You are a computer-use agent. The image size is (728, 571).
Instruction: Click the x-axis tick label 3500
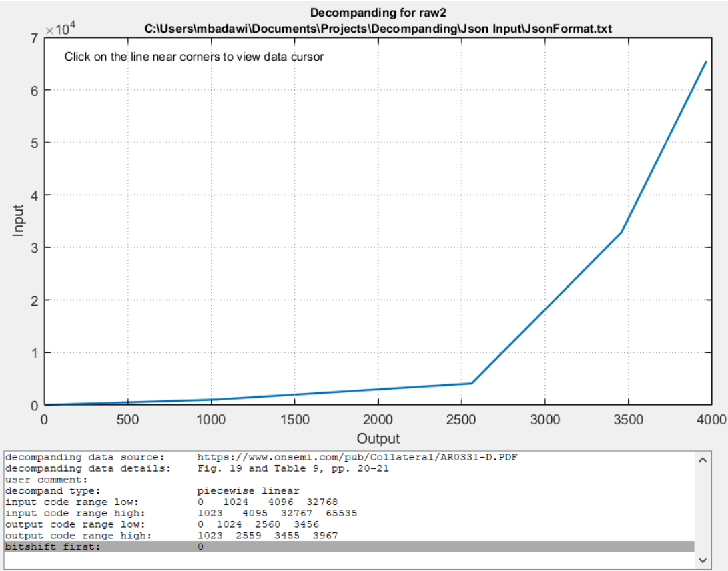(x=628, y=420)
